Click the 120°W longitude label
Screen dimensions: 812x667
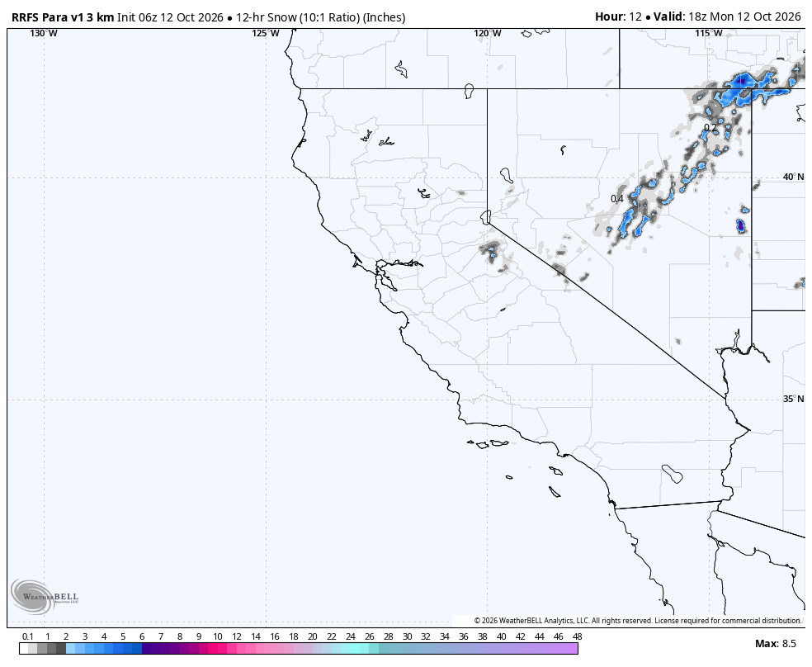pyautogui.click(x=488, y=34)
